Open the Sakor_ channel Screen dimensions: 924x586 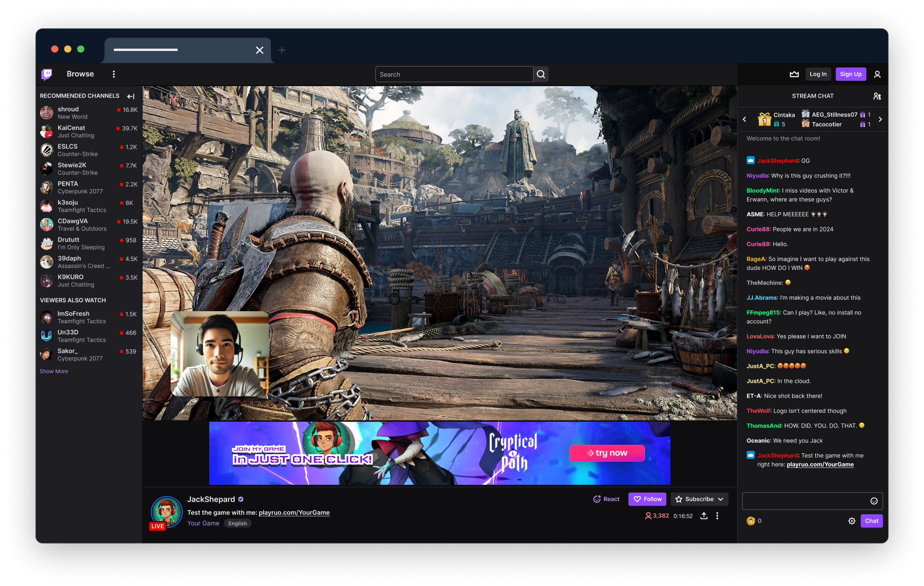89,355
